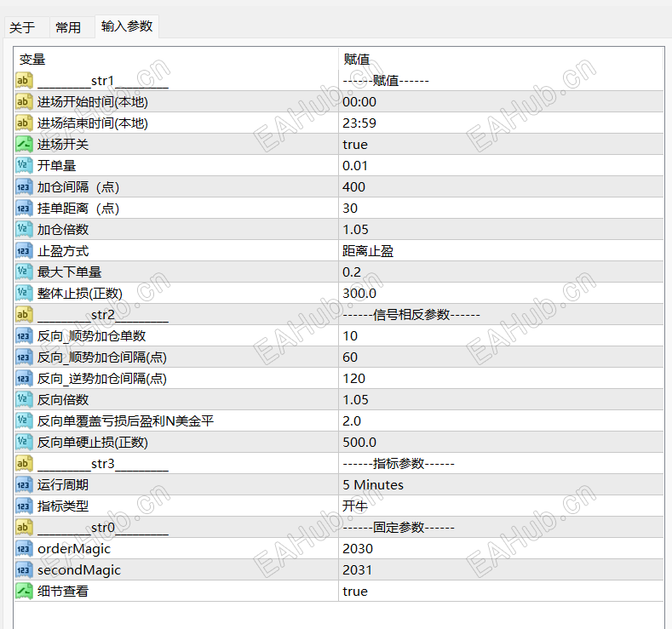Click the string icon beside 进场开始时间(本地)
The width and height of the screenshot is (672, 629).
[x=24, y=102]
